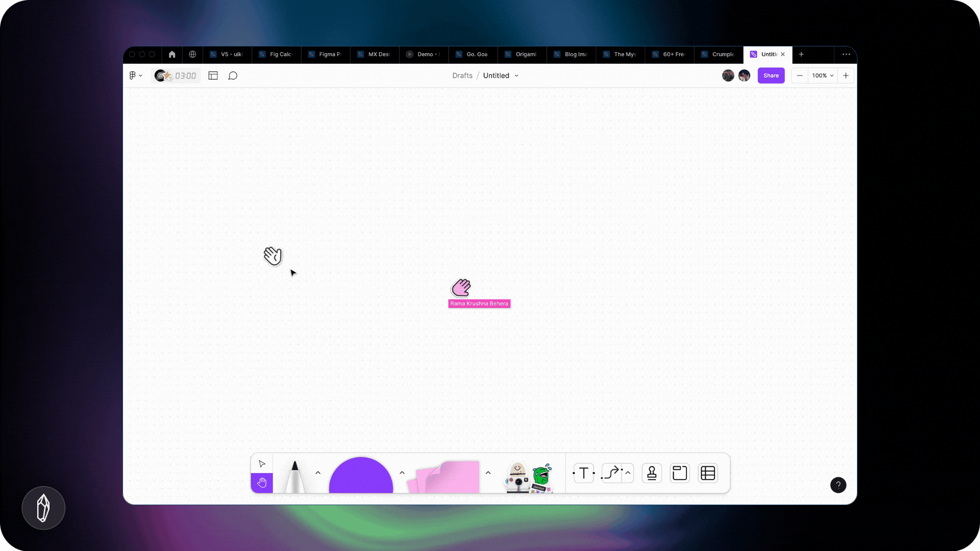Image resolution: width=980 pixels, height=551 pixels.
Task: Insert a table with table tool
Action: [708, 473]
